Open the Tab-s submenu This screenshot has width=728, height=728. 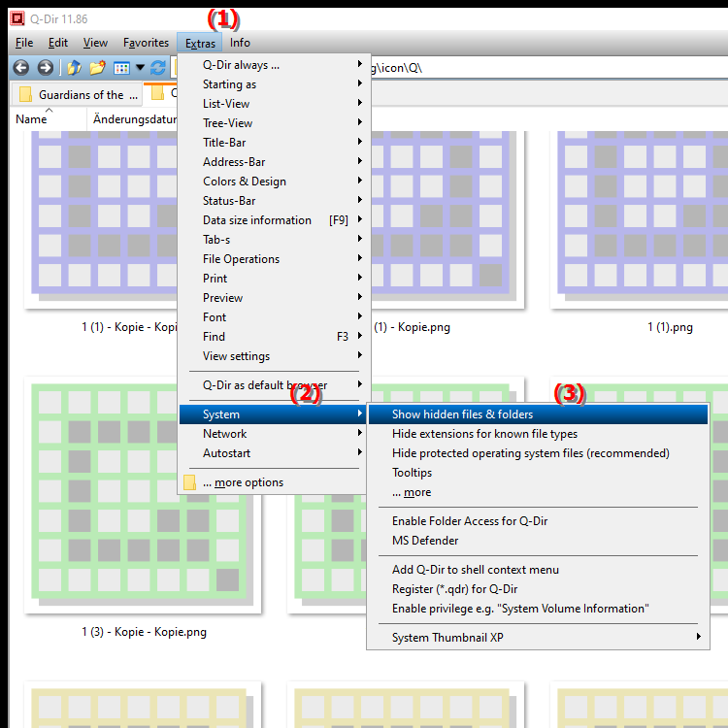[x=274, y=240]
